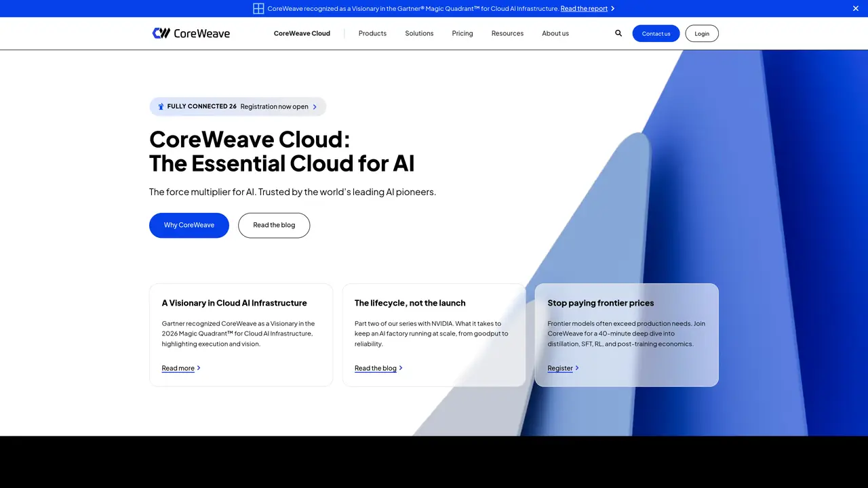Click the Contact us button
The width and height of the screenshot is (868, 488).
pos(656,33)
